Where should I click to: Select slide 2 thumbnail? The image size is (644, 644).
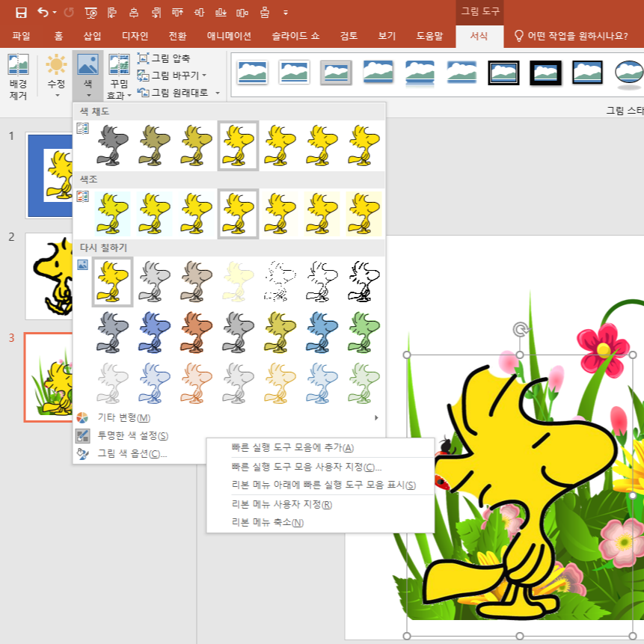point(49,277)
